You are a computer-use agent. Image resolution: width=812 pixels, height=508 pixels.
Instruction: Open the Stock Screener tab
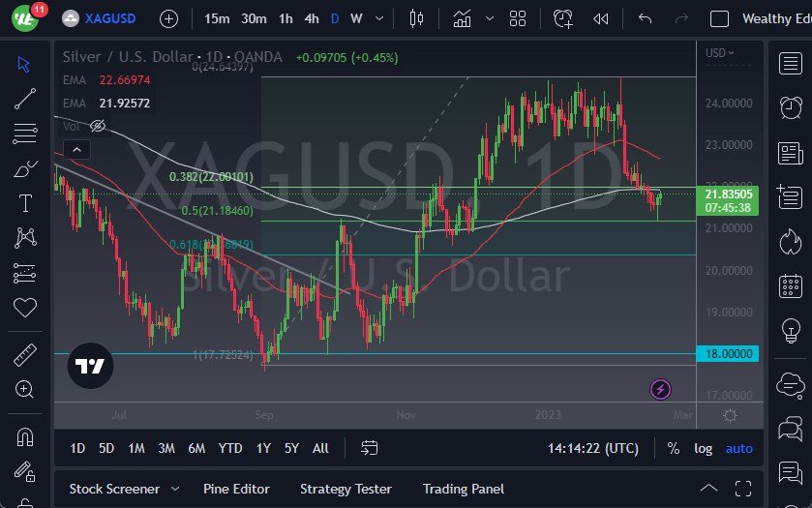[114, 489]
